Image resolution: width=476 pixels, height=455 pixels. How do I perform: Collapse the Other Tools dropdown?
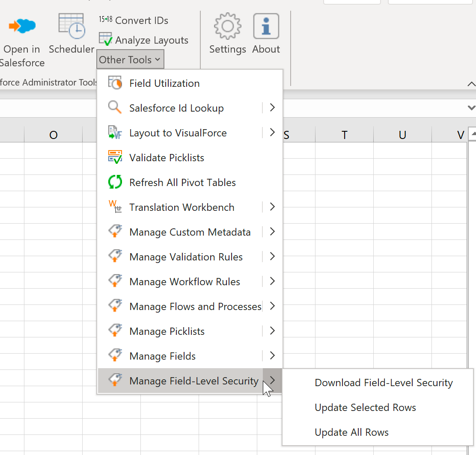click(x=130, y=60)
